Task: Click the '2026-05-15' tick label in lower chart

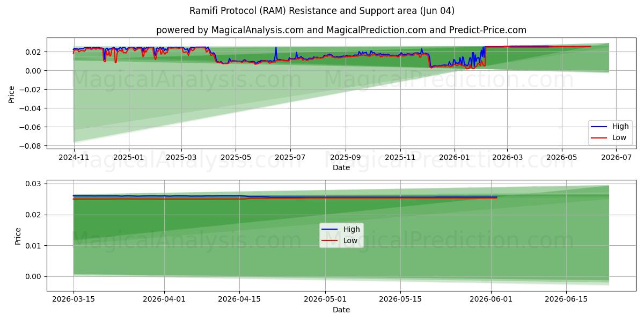Action: [x=400, y=299]
